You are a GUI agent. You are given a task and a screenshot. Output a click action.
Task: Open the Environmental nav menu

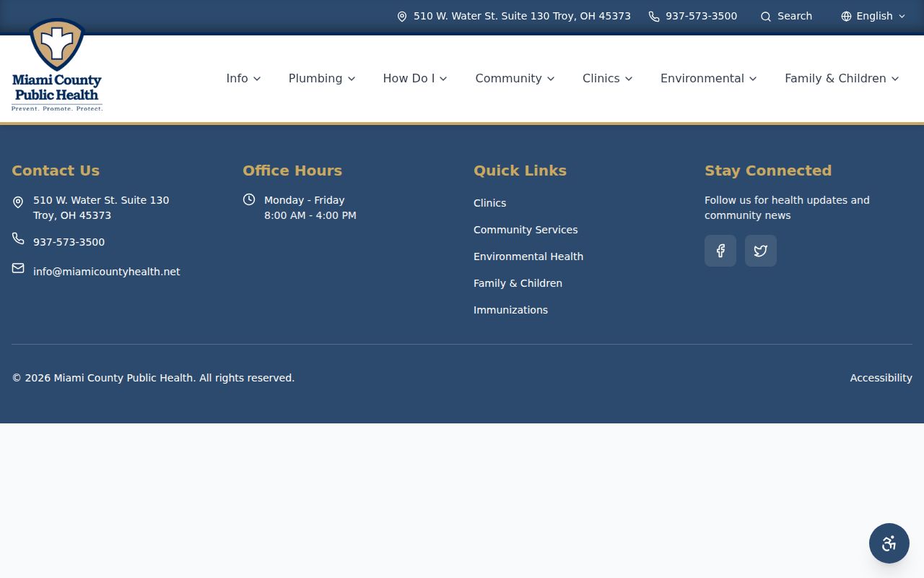(708, 78)
